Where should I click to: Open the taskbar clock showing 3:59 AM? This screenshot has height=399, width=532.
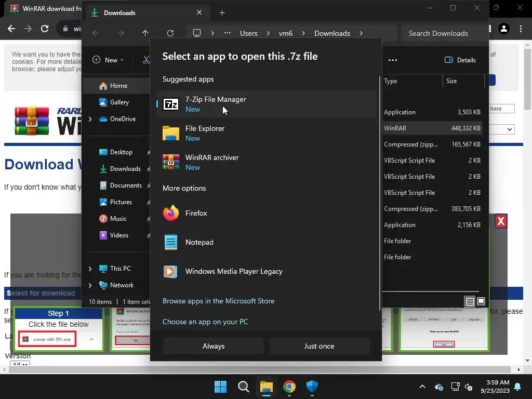point(495,387)
